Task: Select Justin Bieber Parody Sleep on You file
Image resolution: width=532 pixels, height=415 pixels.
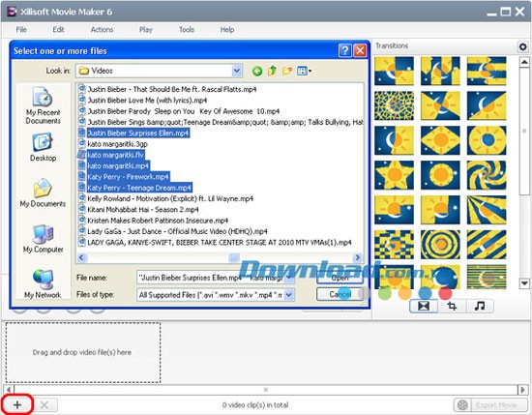Action: point(179,111)
